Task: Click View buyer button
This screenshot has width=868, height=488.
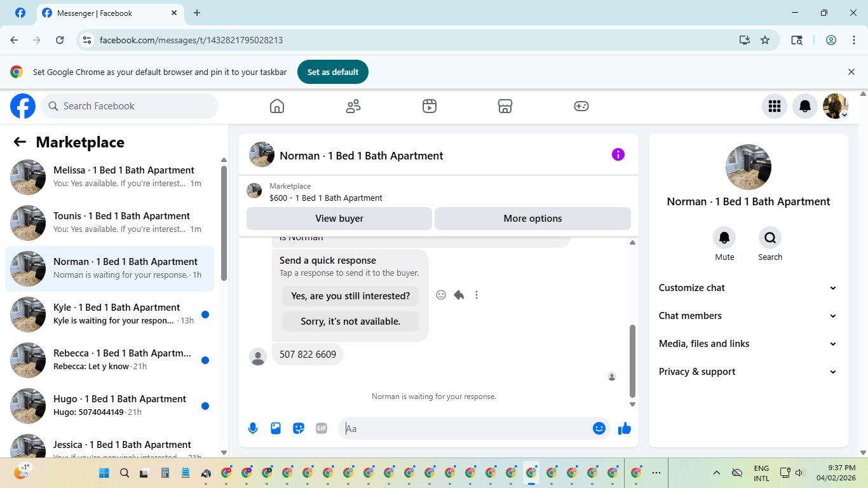Action: tap(339, 219)
